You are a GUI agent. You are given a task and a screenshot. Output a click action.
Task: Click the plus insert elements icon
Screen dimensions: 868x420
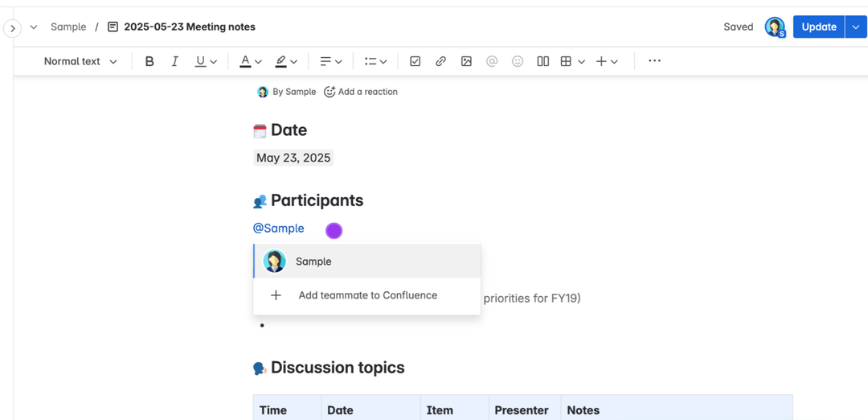tap(601, 61)
